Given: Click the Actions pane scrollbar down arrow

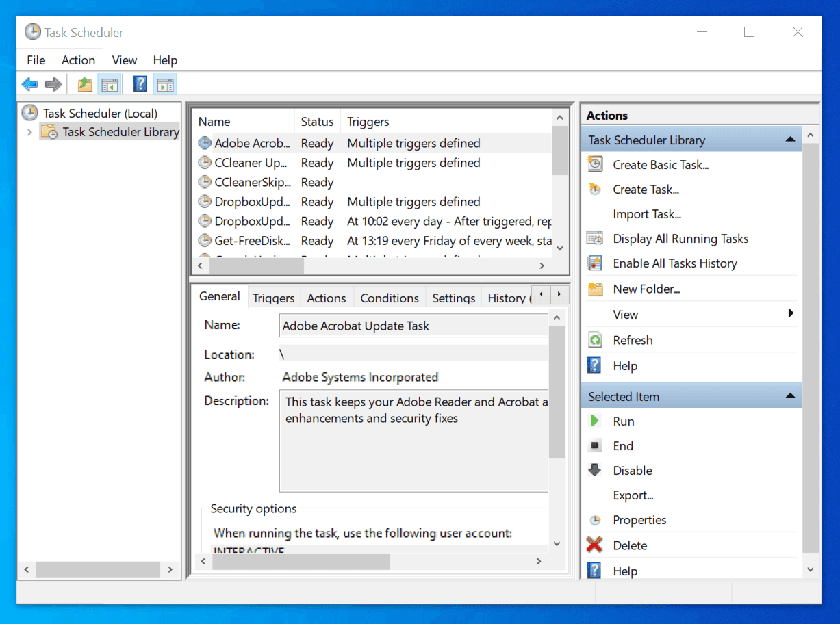Looking at the screenshot, I should (811, 569).
